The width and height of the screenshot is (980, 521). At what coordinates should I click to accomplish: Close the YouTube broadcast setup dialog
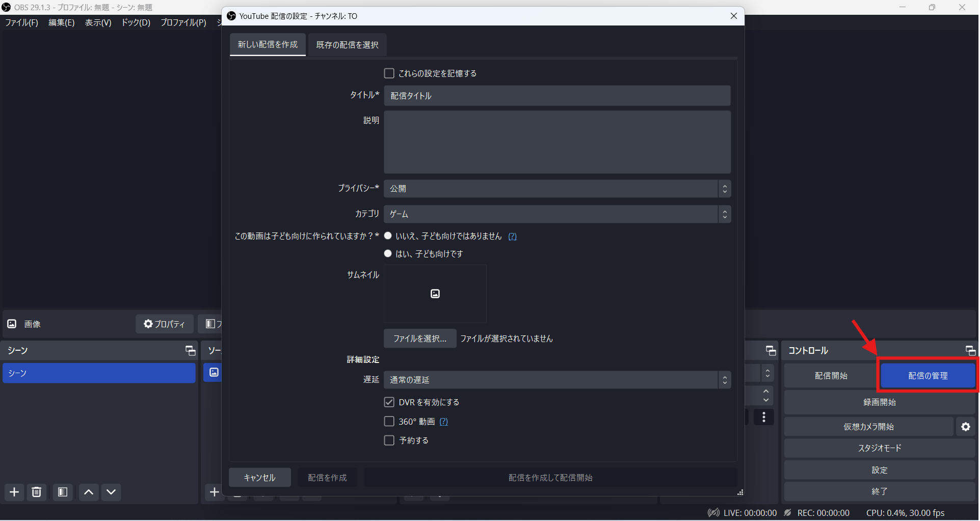734,16
